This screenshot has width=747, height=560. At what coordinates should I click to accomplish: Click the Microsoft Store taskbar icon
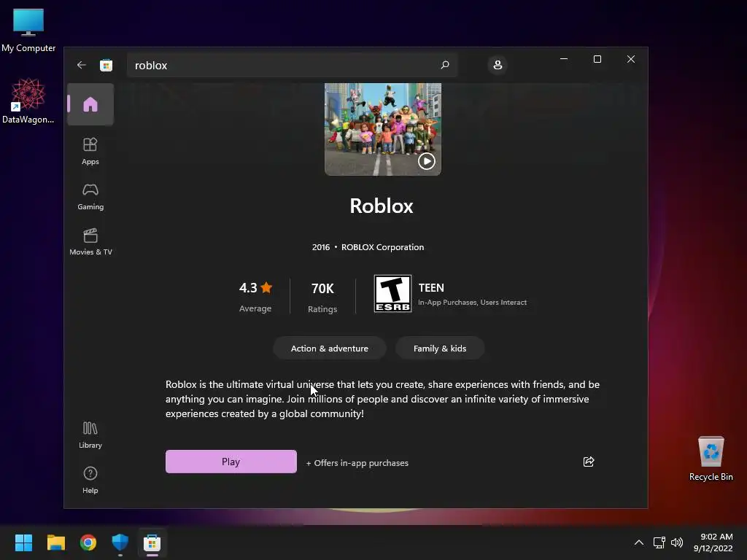click(x=152, y=542)
